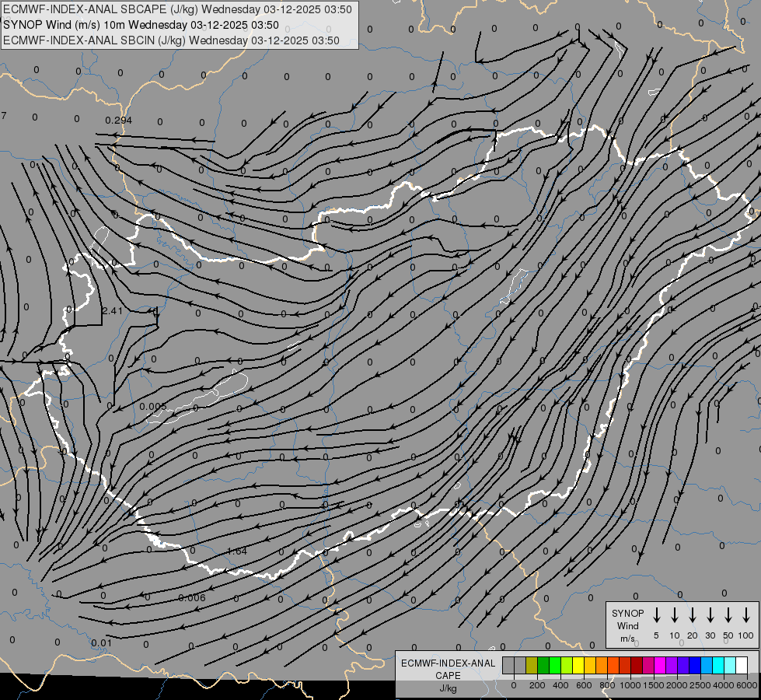Click the 2.41 value on the map
This screenshot has height=700, width=761.
tap(112, 310)
